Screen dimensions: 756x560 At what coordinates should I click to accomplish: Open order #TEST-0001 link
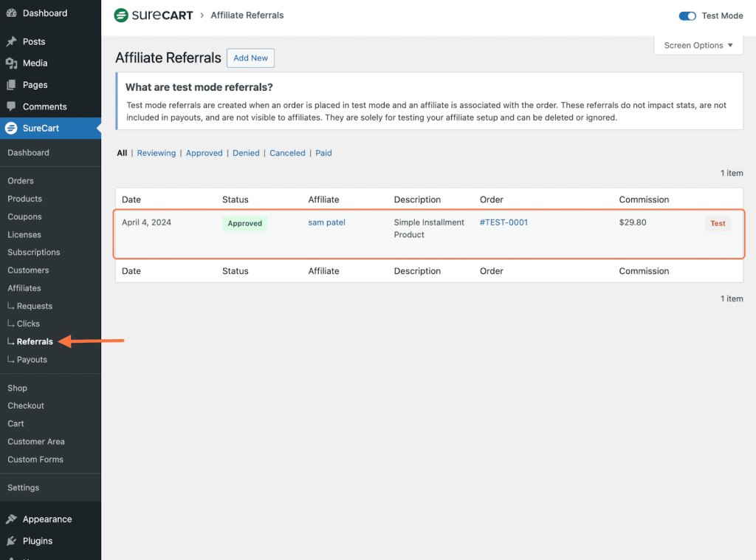[x=504, y=222]
